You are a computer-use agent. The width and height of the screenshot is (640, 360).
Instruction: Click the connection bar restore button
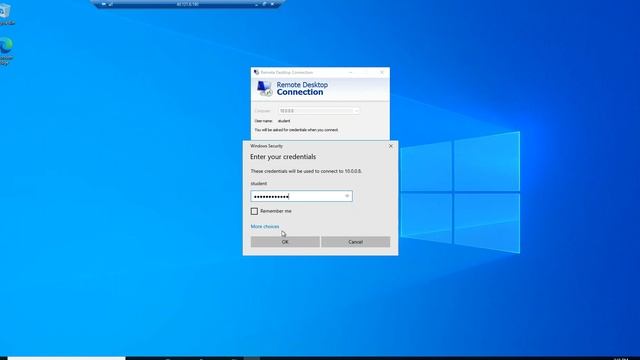[x=264, y=4]
